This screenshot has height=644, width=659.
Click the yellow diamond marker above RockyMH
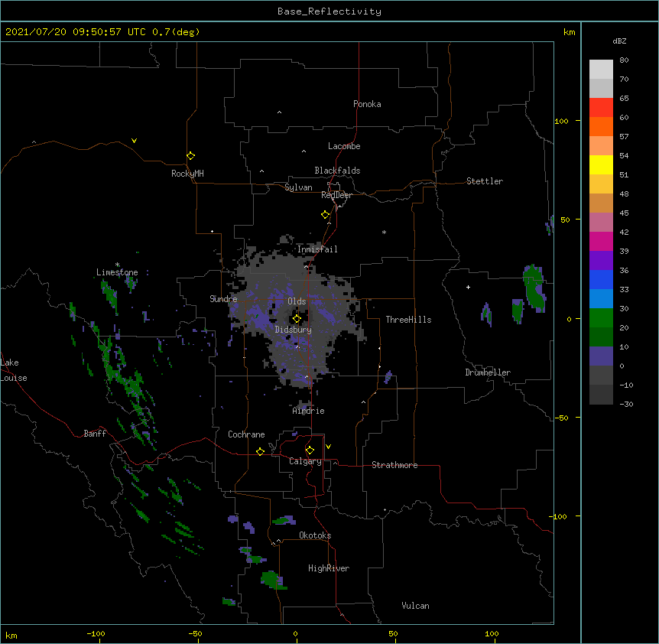pos(190,156)
